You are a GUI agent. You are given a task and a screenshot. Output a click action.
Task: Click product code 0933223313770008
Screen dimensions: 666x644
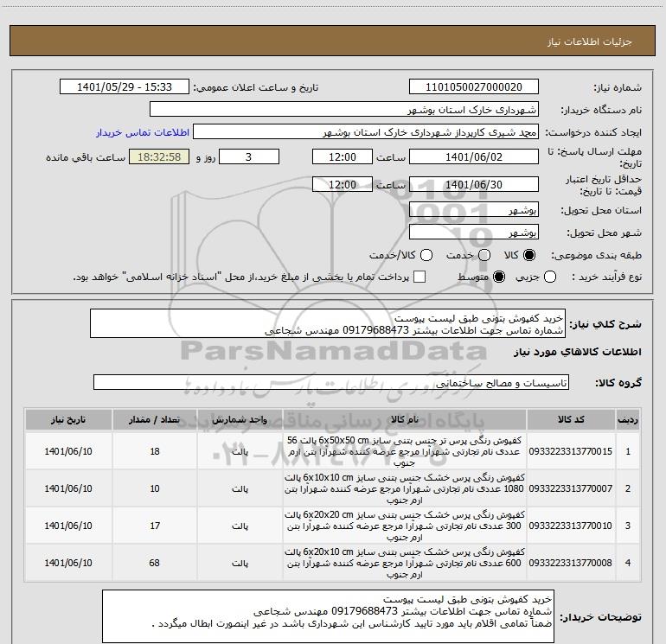[x=571, y=563]
